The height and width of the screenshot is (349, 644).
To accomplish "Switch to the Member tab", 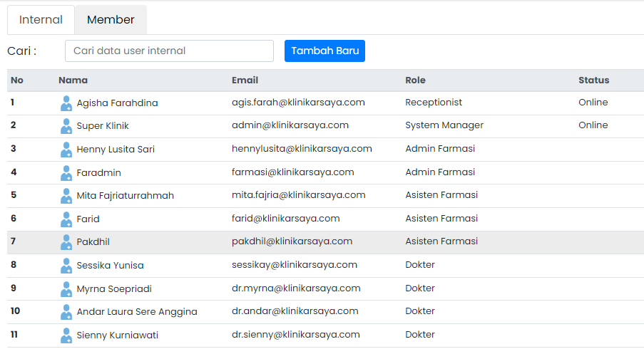I will coord(111,20).
